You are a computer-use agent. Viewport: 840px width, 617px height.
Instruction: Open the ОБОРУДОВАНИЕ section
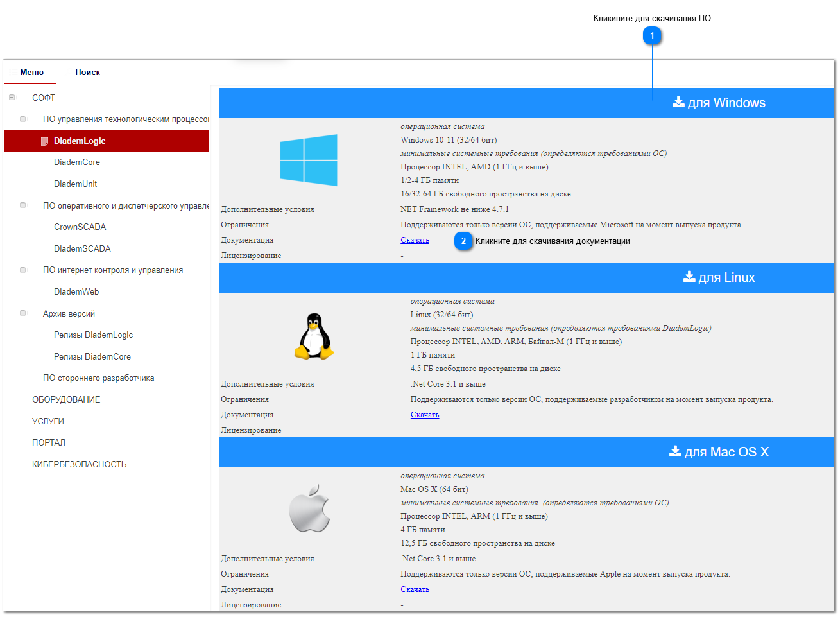point(66,399)
